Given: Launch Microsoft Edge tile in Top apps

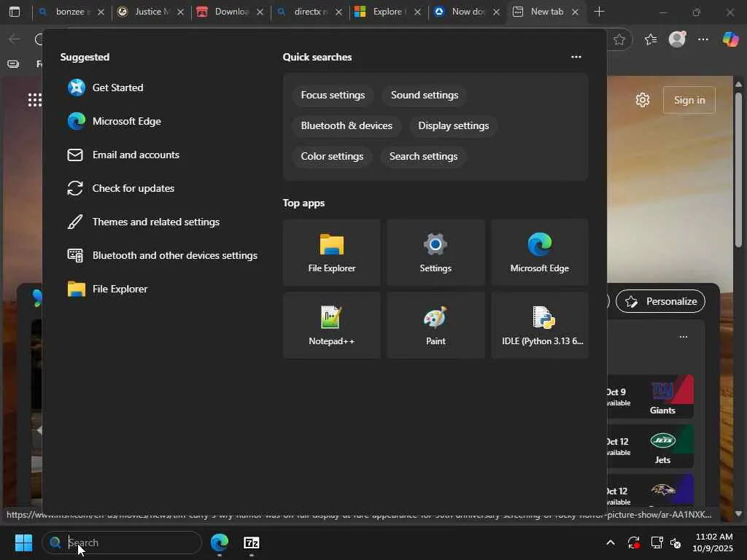Looking at the screenshot, I should tap(539, 252).
